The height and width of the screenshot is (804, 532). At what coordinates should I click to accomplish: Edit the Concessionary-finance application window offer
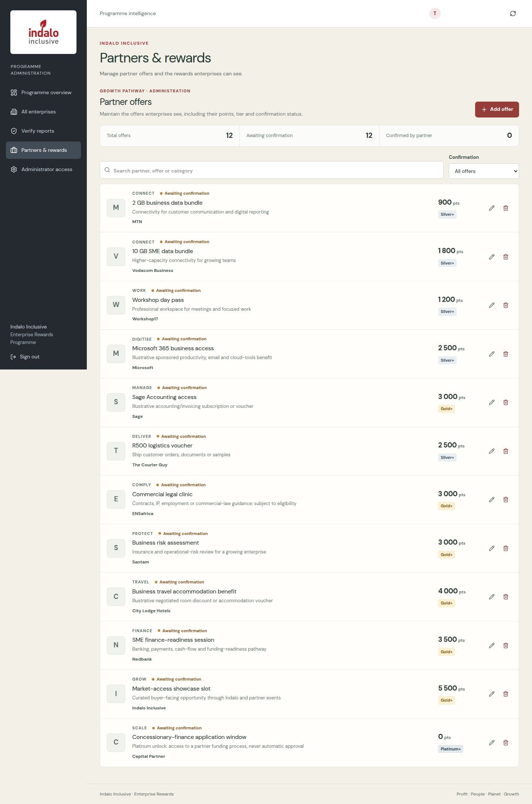pyautogui.click(x=492, y=743)
